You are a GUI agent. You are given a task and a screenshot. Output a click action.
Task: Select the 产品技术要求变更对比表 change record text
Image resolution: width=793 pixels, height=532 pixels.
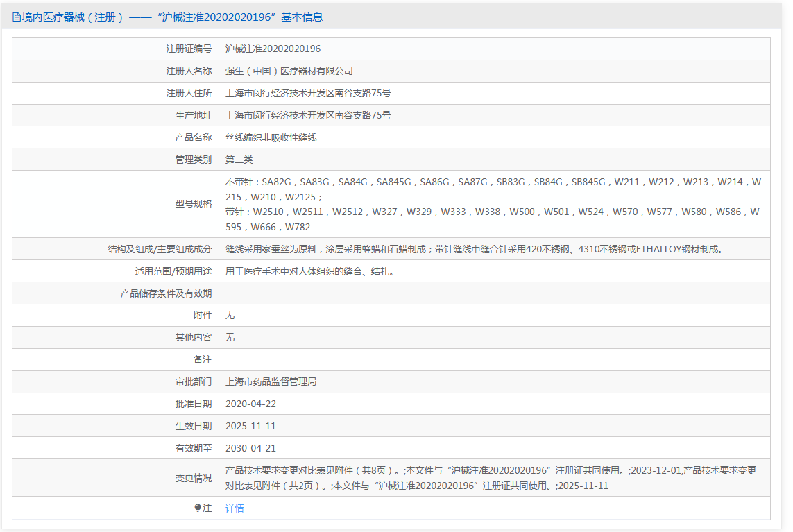pos(491,478)
